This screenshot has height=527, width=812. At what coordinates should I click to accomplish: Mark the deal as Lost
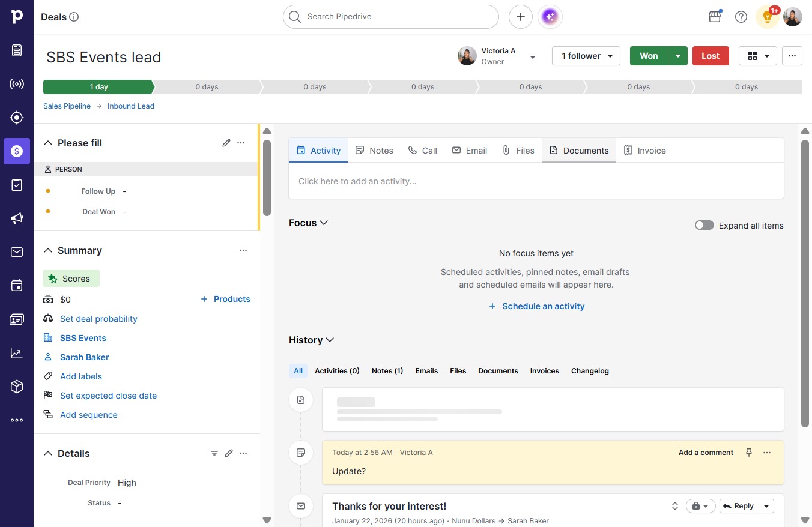click(710, 56)
